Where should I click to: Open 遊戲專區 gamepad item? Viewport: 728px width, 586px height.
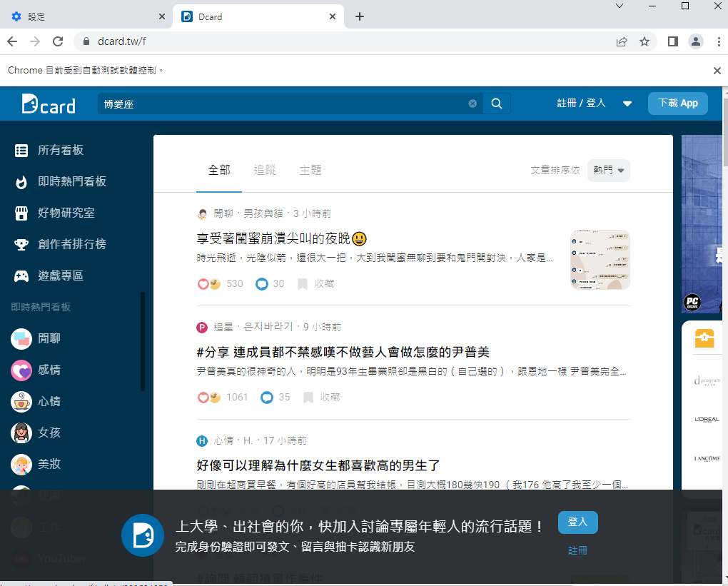pos(49,276)
